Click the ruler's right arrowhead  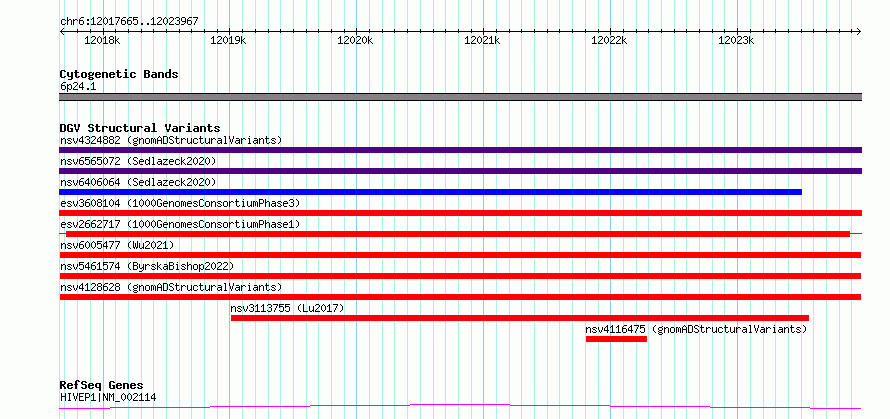point(858,31)
